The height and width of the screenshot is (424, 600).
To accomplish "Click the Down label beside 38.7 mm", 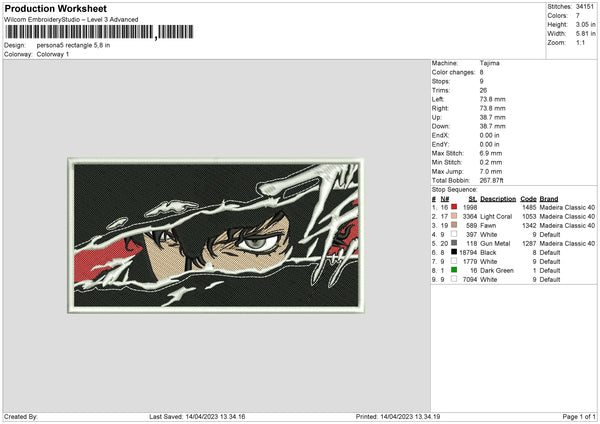I will coord(440,126).
